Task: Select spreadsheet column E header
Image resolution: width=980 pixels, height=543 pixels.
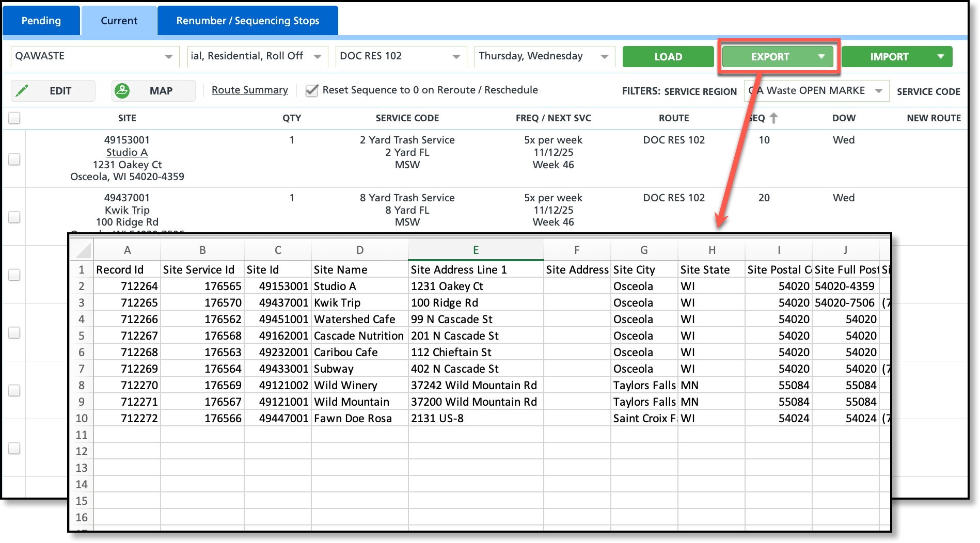Action: point(476,250)
